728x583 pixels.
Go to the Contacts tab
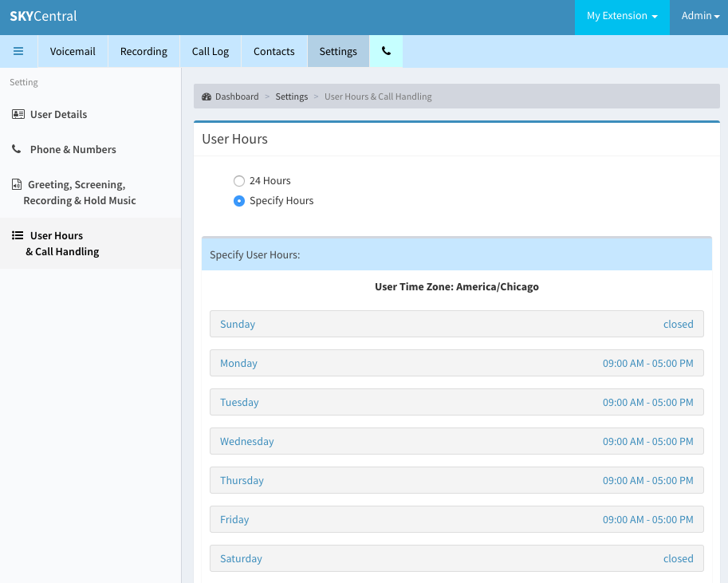point(274,51)
